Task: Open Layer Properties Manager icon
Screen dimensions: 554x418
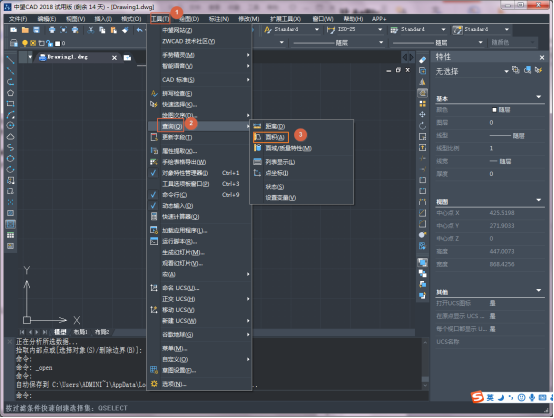Action: [13, 43]
